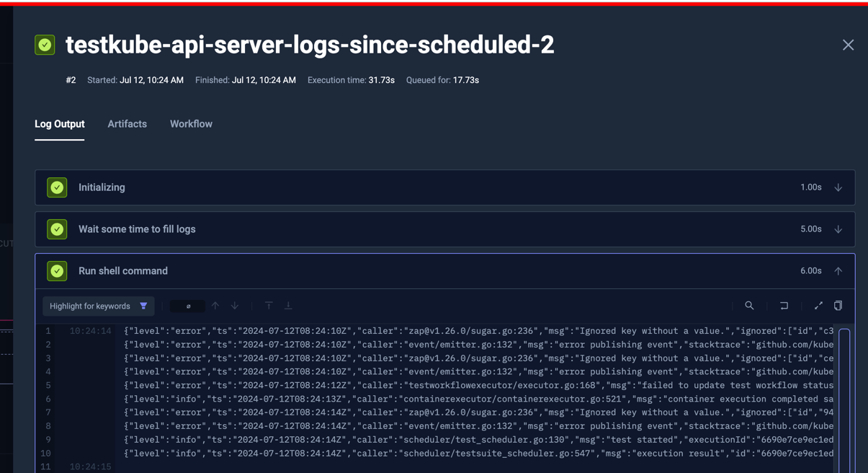Navigate to next search match arrow
The image size is (868, 473).
234,306
